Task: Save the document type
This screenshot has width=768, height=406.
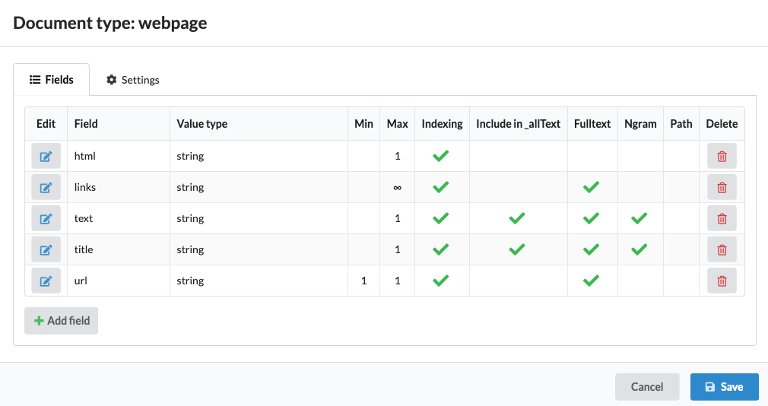Action: [724, 387]
